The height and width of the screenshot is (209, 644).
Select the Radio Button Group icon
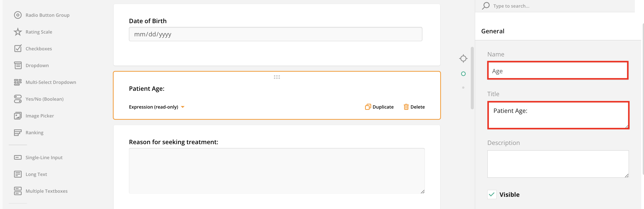point(18,15)
